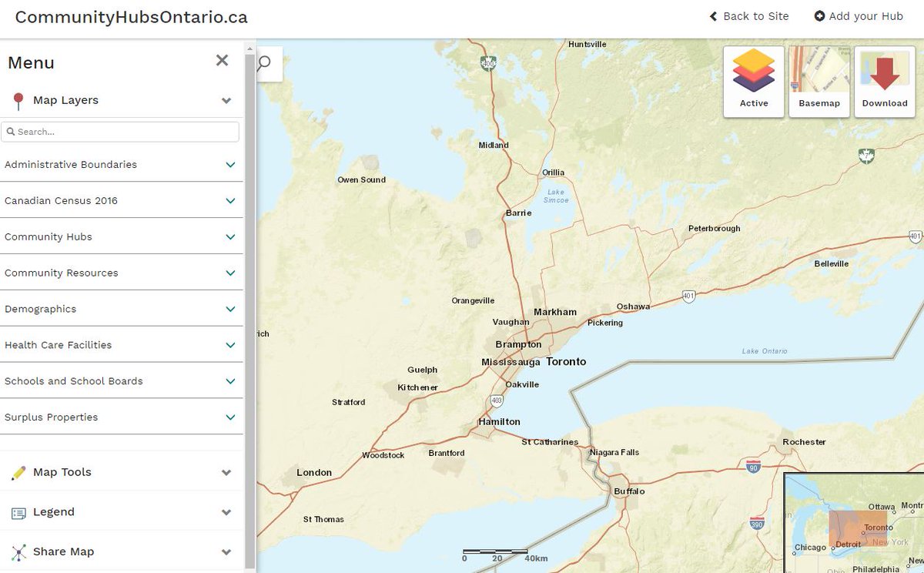Open the Basemap selector
The height and width of the screenshot is (573, 924).
tap(819, 82)
